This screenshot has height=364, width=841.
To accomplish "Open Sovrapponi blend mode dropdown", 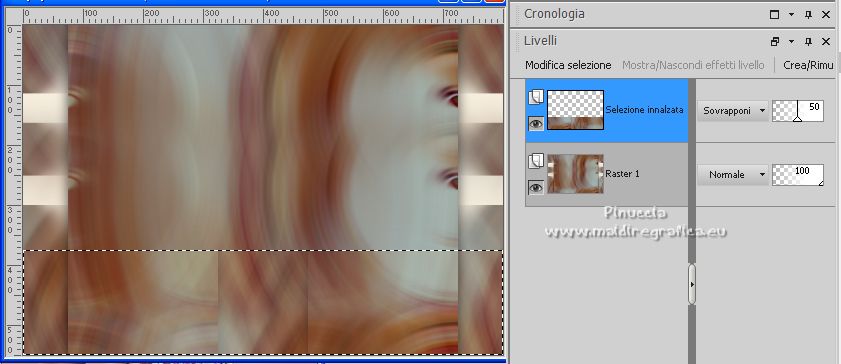I will click(x=733, y=111).
